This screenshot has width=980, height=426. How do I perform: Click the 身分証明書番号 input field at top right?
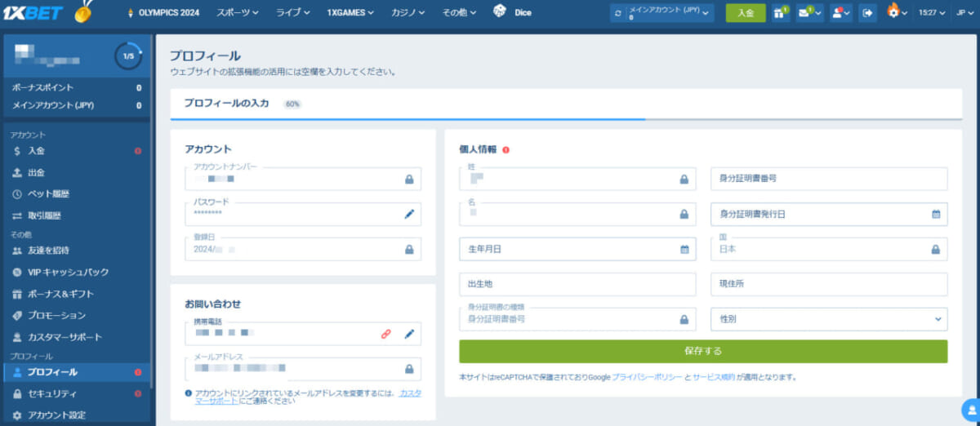point(829,179)
